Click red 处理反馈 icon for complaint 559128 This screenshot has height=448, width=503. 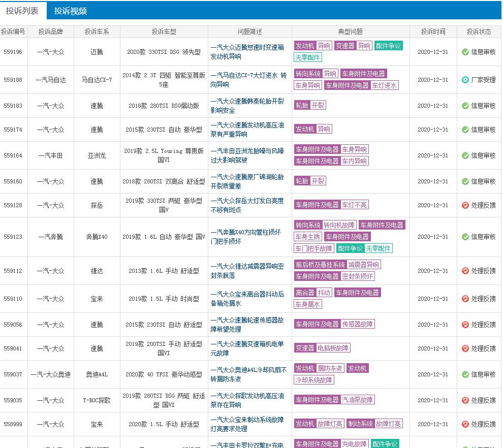tap(465, 205)
